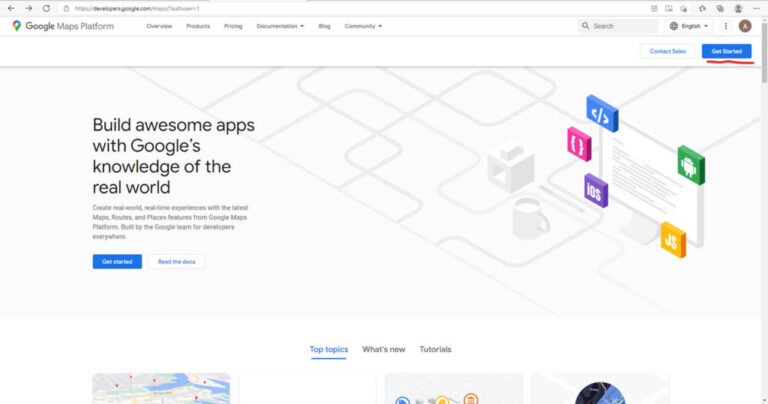Expand the Community dropdown menu
768x404 pixels.
(x=363, y=26)
